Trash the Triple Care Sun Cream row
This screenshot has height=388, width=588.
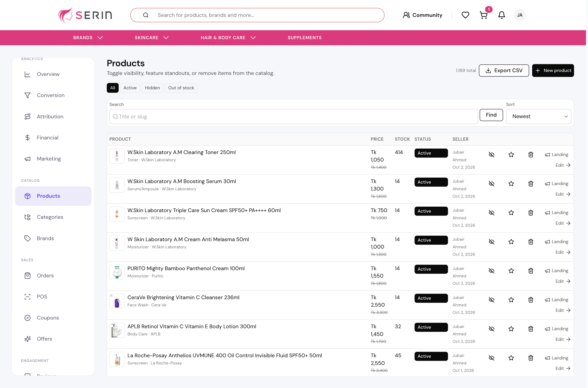tap(531, 213)
